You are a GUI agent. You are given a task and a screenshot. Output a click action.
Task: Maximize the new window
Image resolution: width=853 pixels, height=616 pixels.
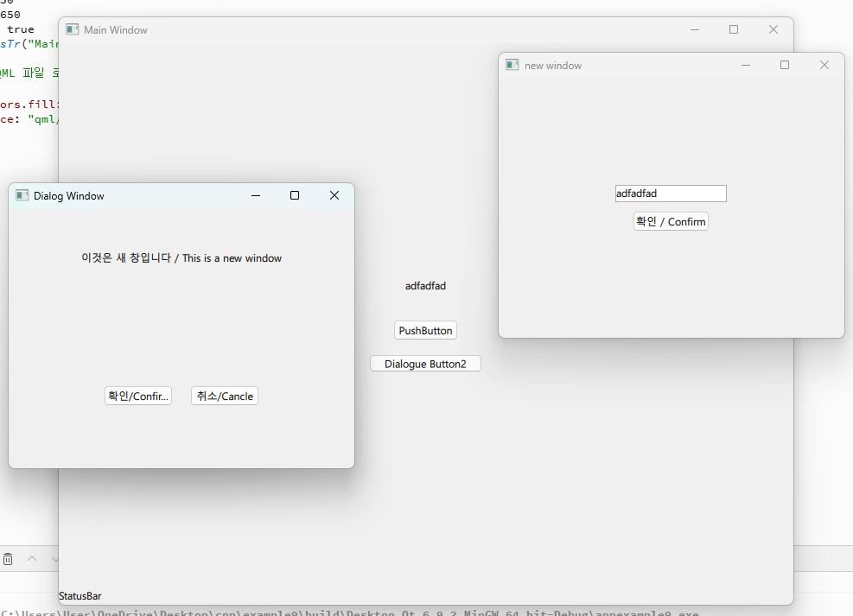point(785,66)
